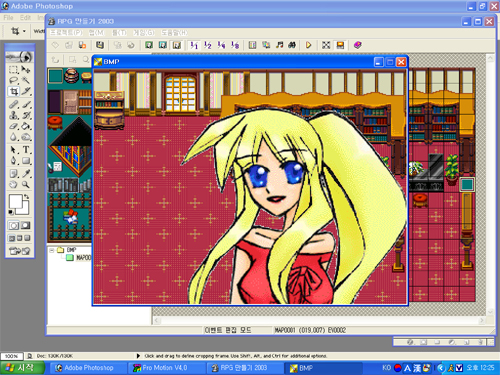
Task: Select the Zoom magnifier tool in toolbox
Action: pyautogui.click(x=26, y=184)
